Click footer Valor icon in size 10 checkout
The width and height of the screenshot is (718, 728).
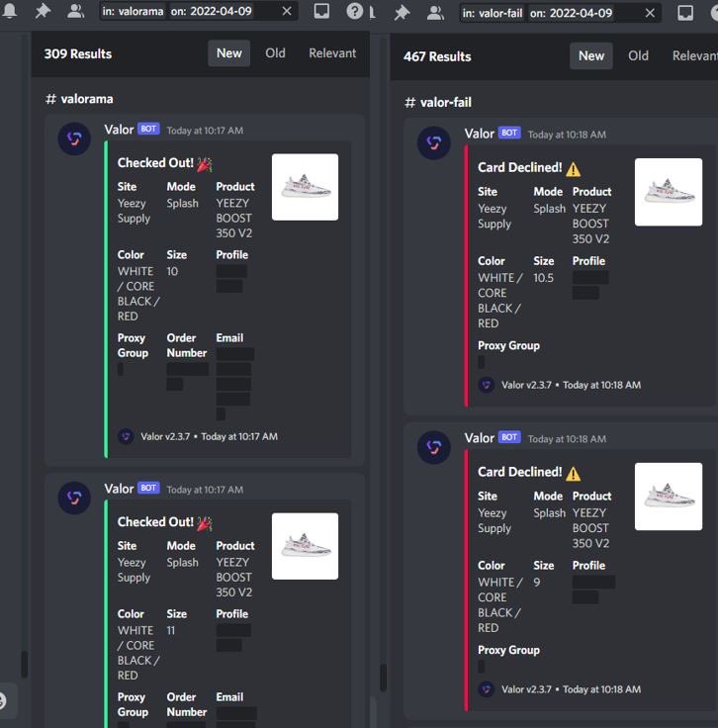[126, 436]
